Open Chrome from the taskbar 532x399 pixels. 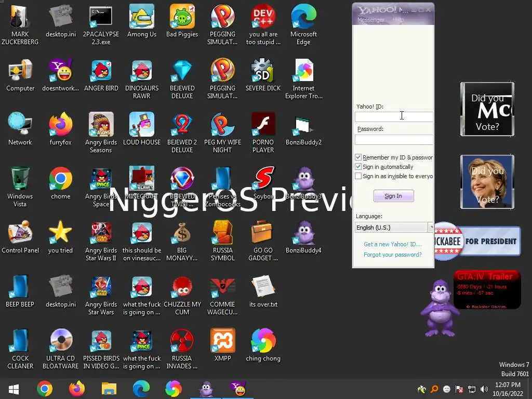(x=45, y=389)
